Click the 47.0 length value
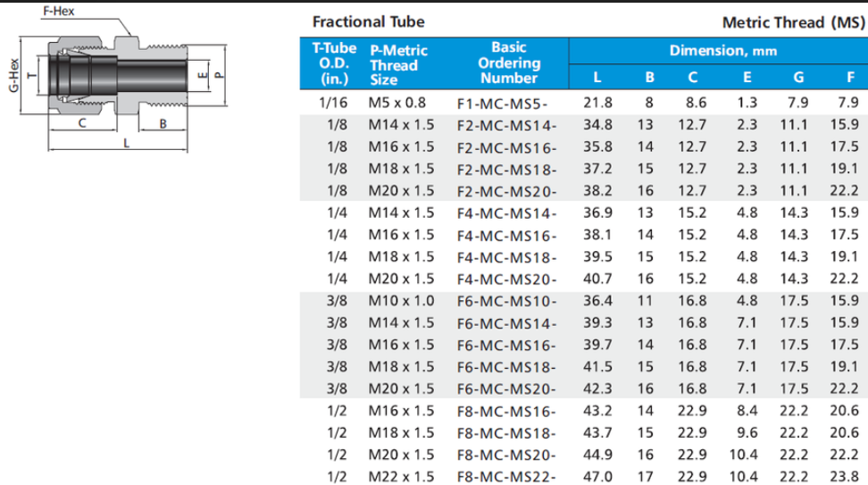 point(597,477)
